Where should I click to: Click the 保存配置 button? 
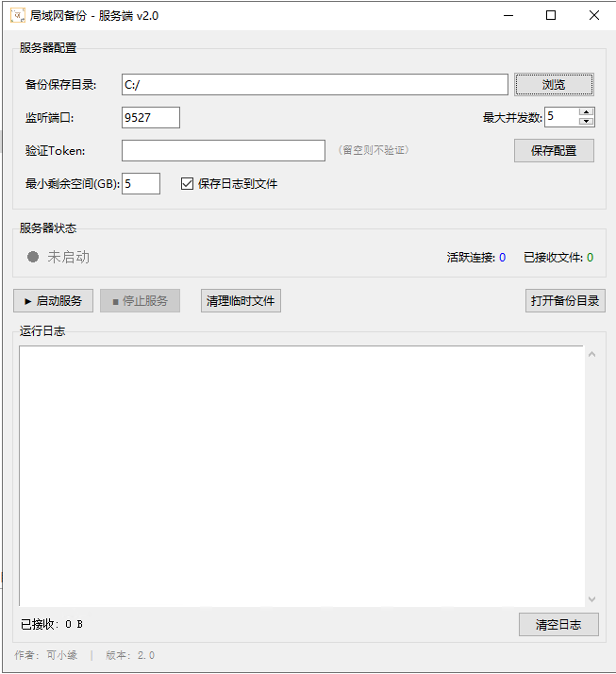coord(554,150)
